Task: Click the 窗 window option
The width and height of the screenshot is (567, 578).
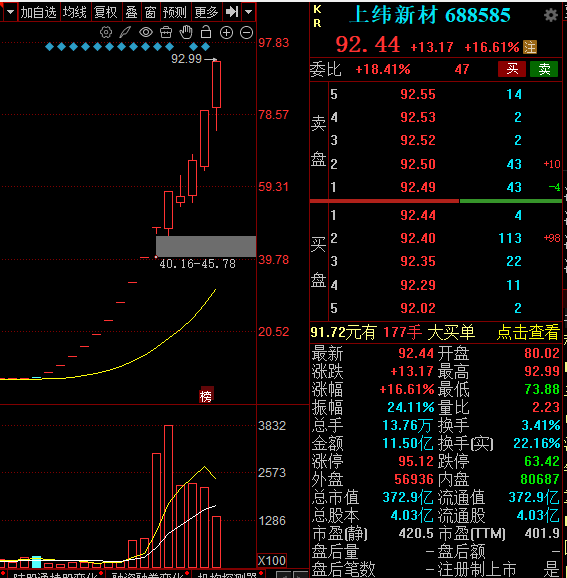Action: 150,12
